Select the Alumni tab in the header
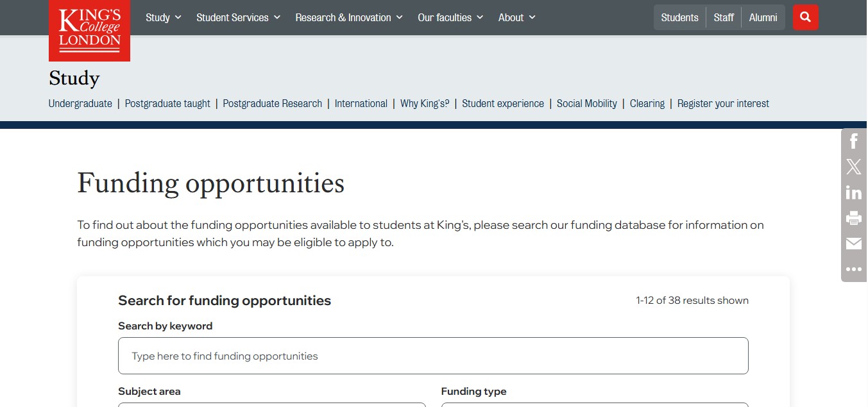This screenshot has height=407, width=868. pyautogui.click(x=763, y=17)
